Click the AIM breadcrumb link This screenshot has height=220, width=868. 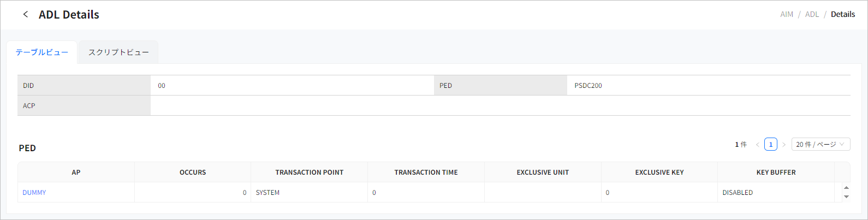point(787,14)
